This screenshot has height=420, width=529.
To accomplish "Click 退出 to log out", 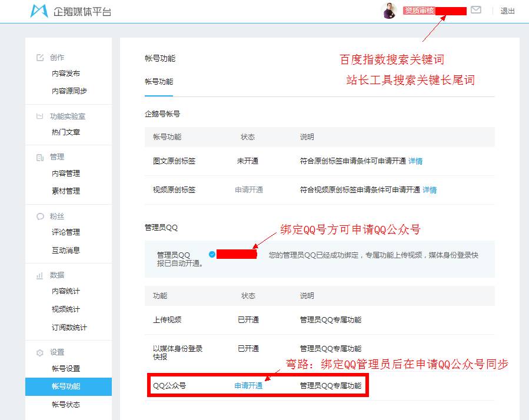I will click(507, 10).
